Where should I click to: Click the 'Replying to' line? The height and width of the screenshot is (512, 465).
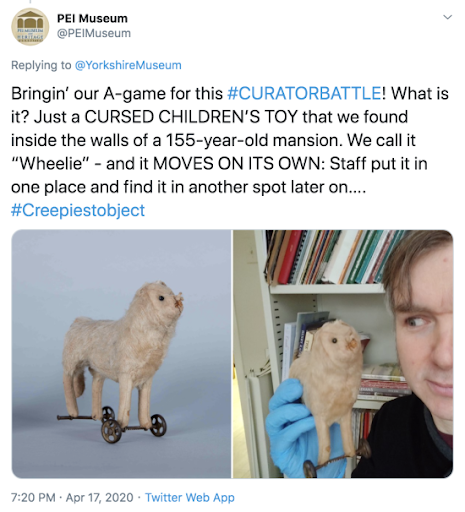(x=96, y=65)
